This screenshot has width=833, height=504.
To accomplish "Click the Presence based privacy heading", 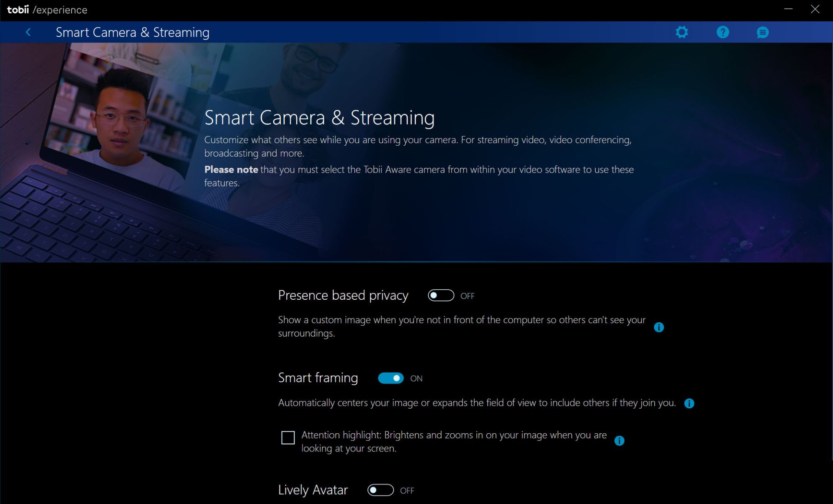I will click(343, 295).
